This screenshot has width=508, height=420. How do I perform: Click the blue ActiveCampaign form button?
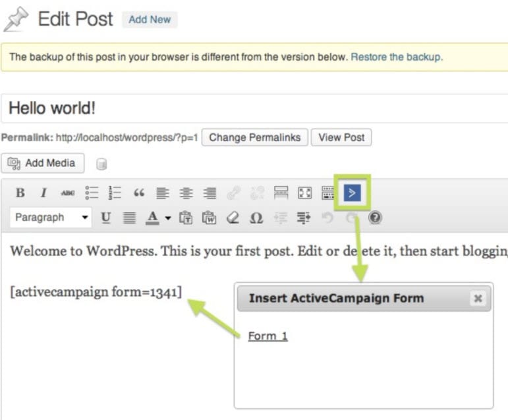coord(352,193)
